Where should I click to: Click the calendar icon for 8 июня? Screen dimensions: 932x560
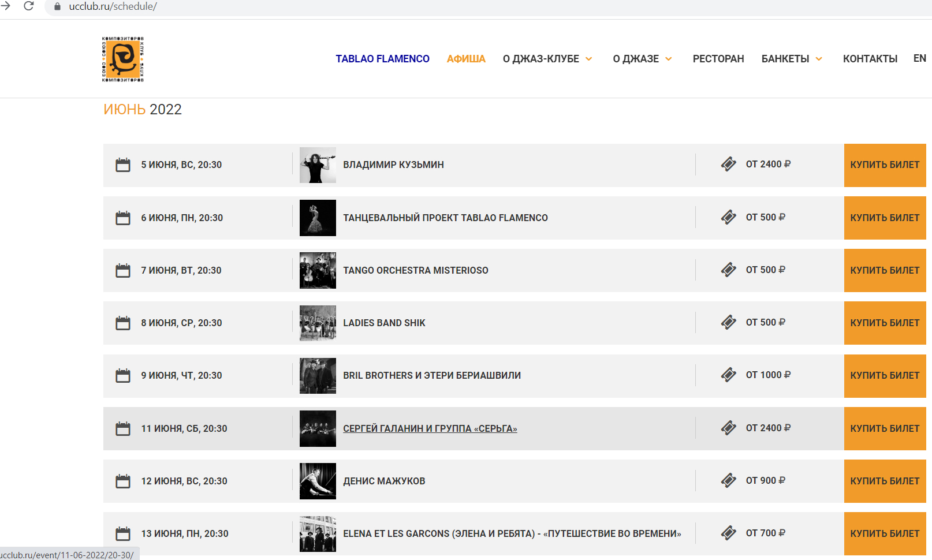(123, 323)
